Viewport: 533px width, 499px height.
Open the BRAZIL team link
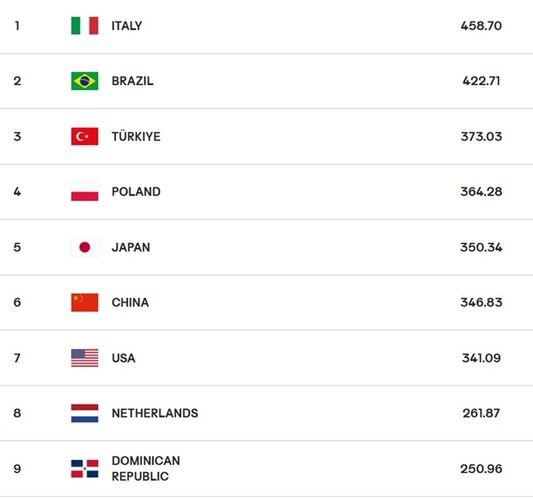[x=133, y=81]
